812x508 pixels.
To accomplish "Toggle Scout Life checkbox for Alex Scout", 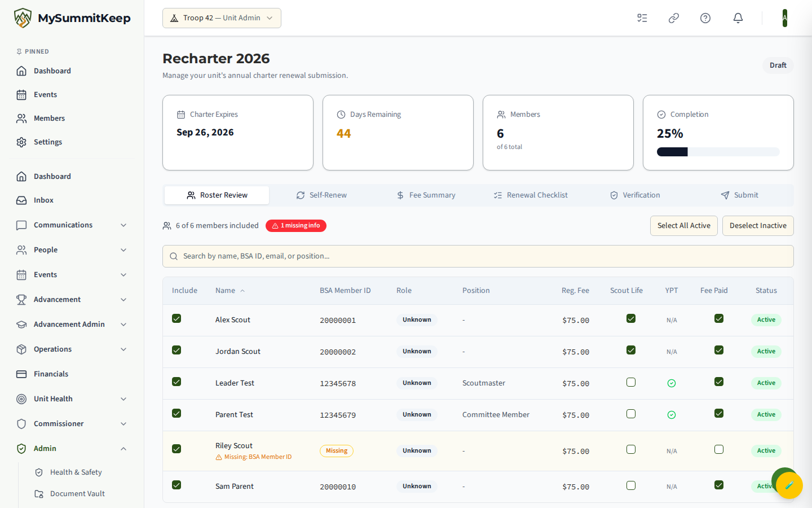I will click(x=631, y=318).
